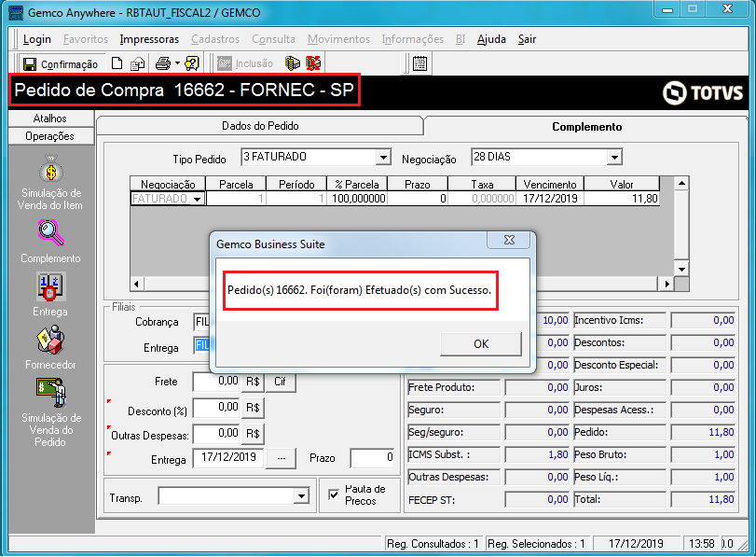Click grid horizontal scroll left arrow
This screenshot has height=557, width=756.
pyautogui.click(x=137, y=284)
